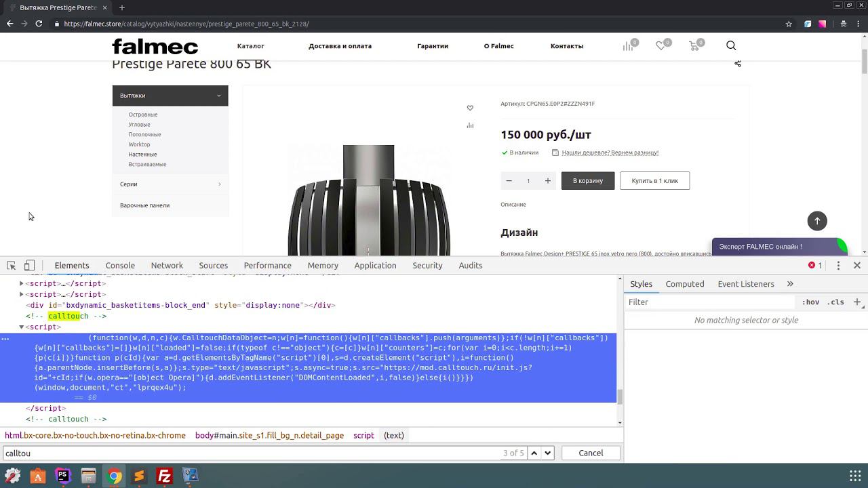This screenshot has height=488, width=868.
Task: Open the Event Listeners tab
Action: pos(746,284)
